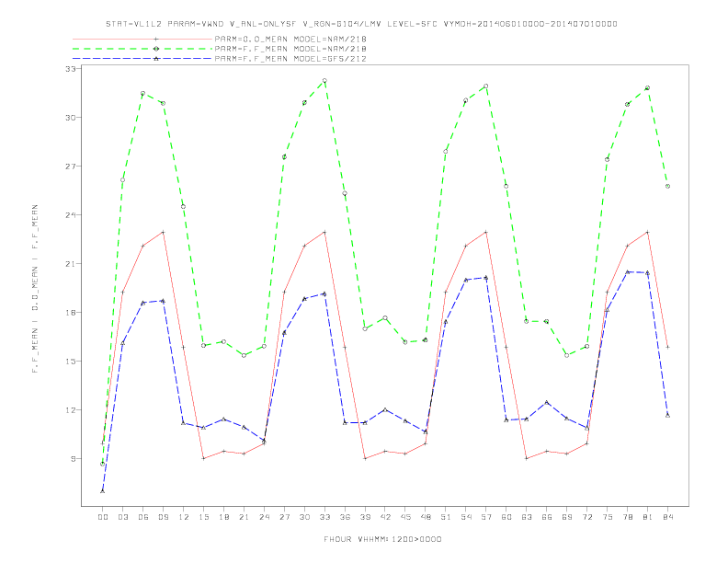Image resolution: width=728 pixels, height=563 pixels.
Task: Click y-axis tick value 24
Action: pos(70,215)
